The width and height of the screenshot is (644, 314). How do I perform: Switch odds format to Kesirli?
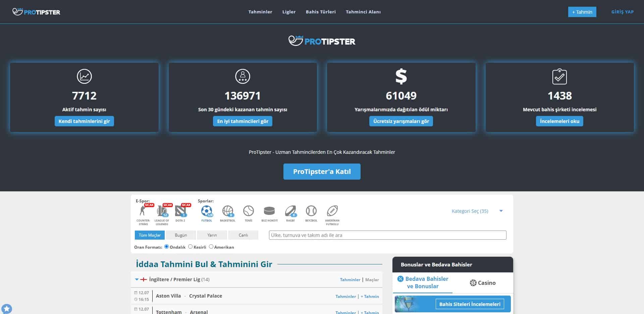point(191,247)
